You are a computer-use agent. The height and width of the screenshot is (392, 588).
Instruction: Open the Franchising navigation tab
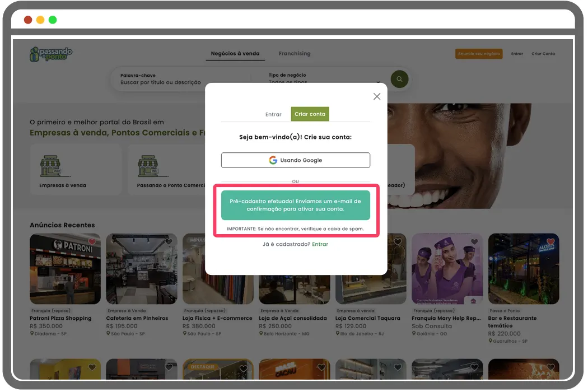tap(295, 54)
